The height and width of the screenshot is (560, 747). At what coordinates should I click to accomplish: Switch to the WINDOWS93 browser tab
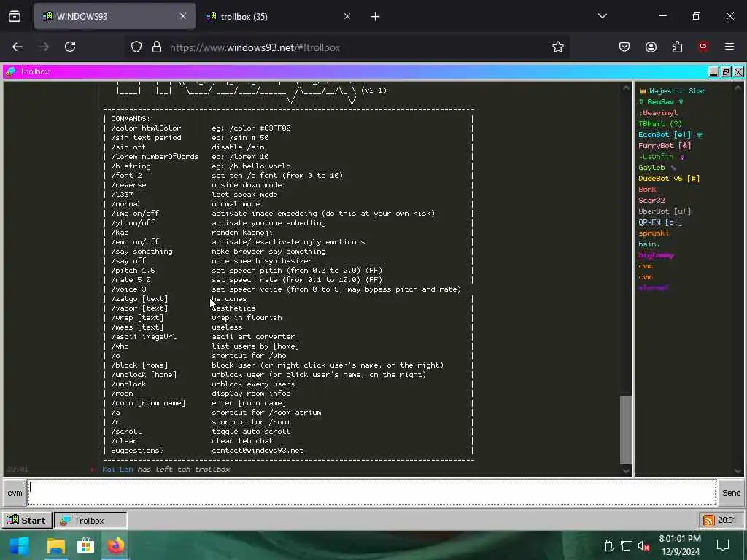coord(115,16)
